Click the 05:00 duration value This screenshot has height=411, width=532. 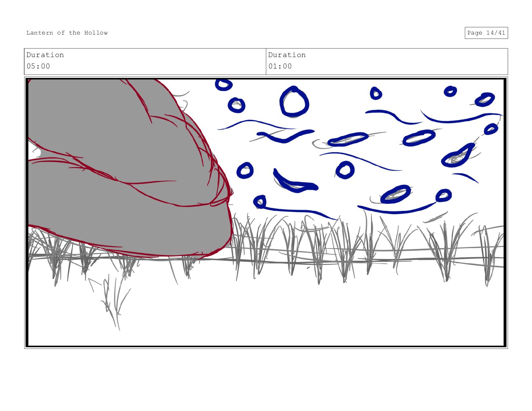(38, 66)
